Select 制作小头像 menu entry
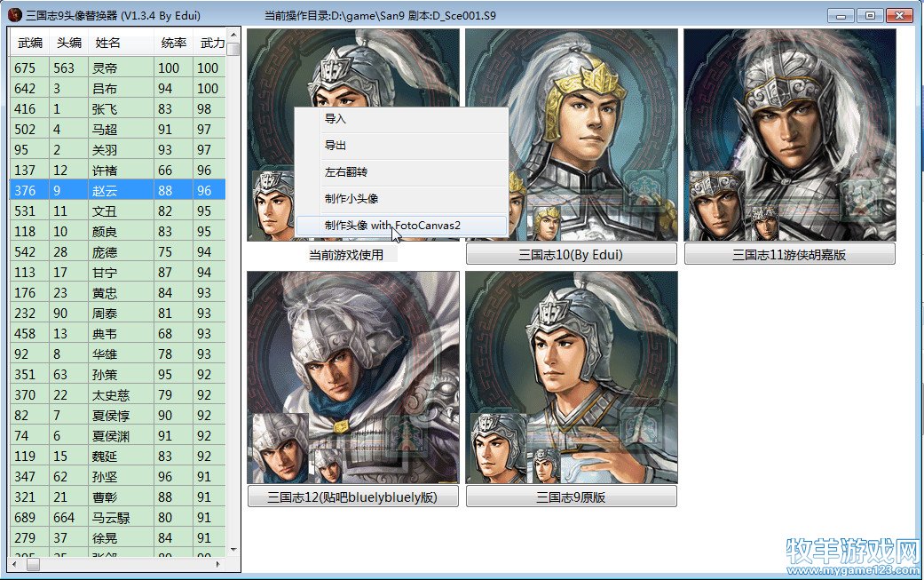Viewport: 924px width, 580px height. [x=401, y=199]
